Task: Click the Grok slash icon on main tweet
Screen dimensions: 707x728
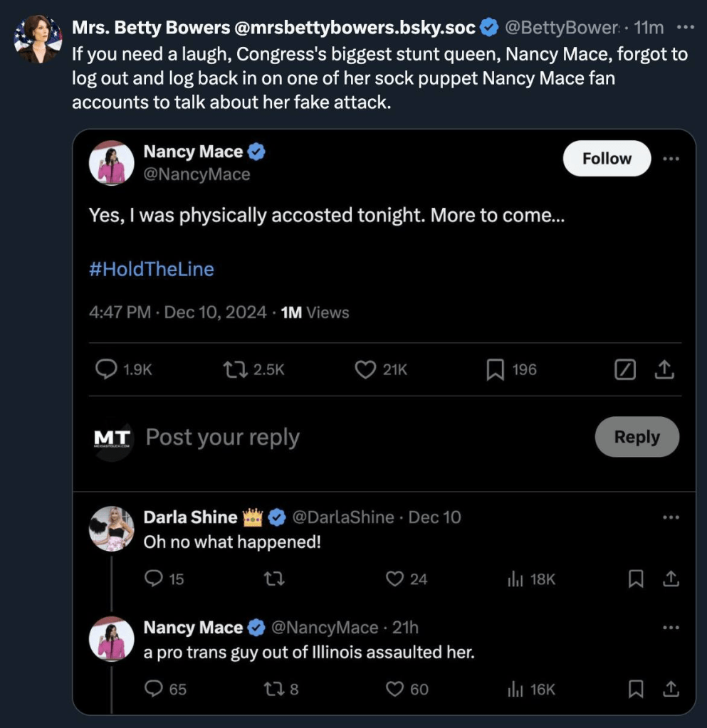Action: tap(625, 369)
